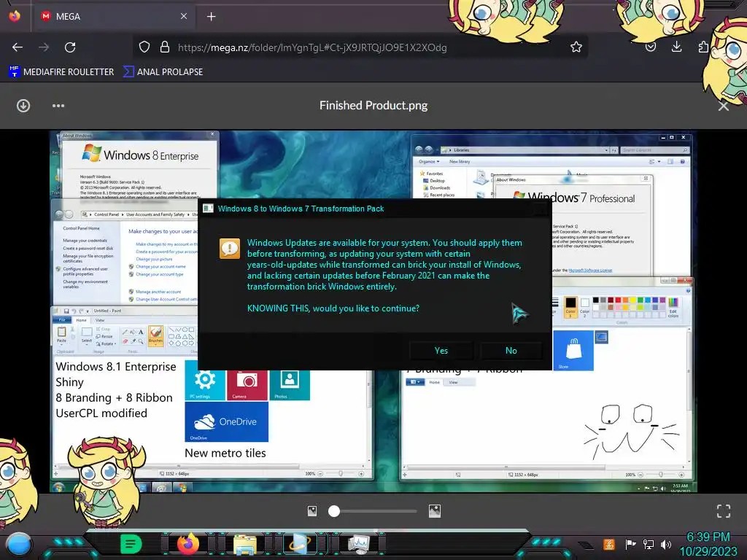Open the tracking protection shield
747x560 pixels.
144,47
